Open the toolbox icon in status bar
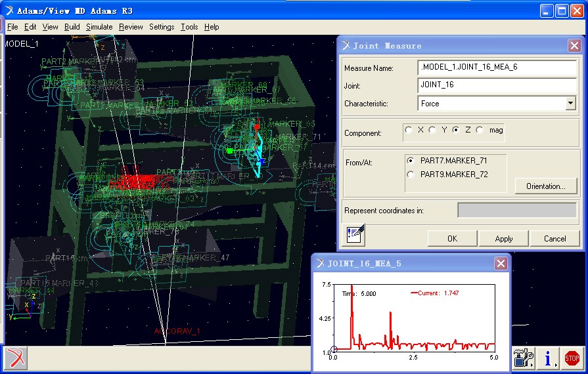The height and width of the screenshot is (374, 588). pos(524,358)
